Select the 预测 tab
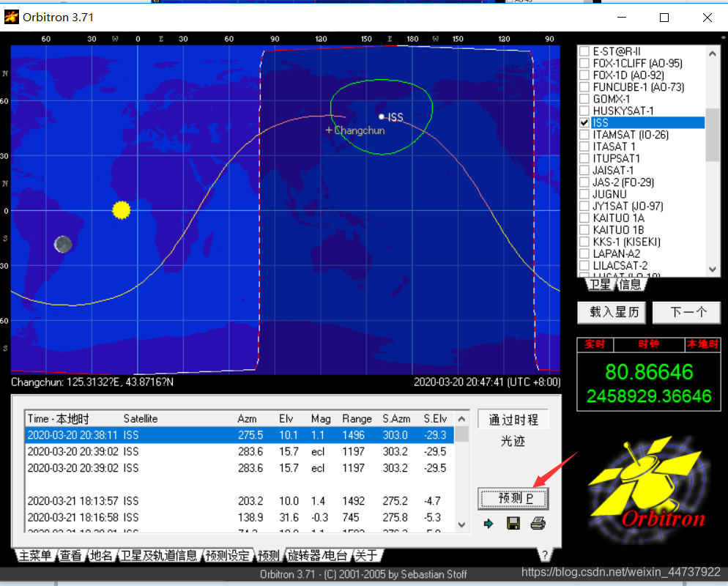This screenshot has height=586, width=728. click(269, 555)
